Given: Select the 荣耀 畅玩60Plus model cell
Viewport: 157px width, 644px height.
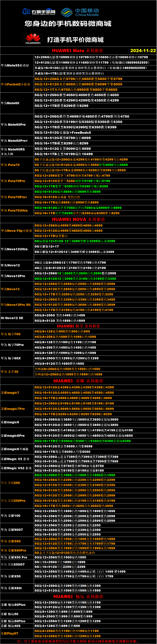Looking at the screenshot, I should 17,605.
